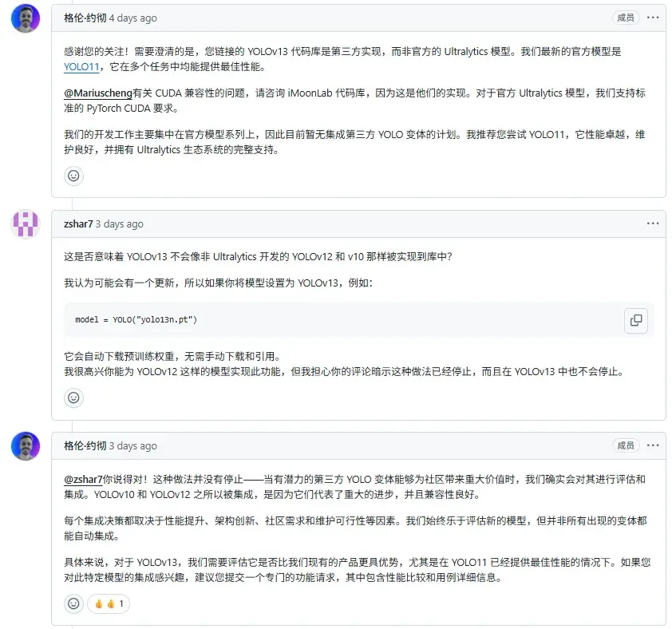Open the emoji reaction picker on the last comment
Screen dimensions: 672x629
[x=73, y=604]
